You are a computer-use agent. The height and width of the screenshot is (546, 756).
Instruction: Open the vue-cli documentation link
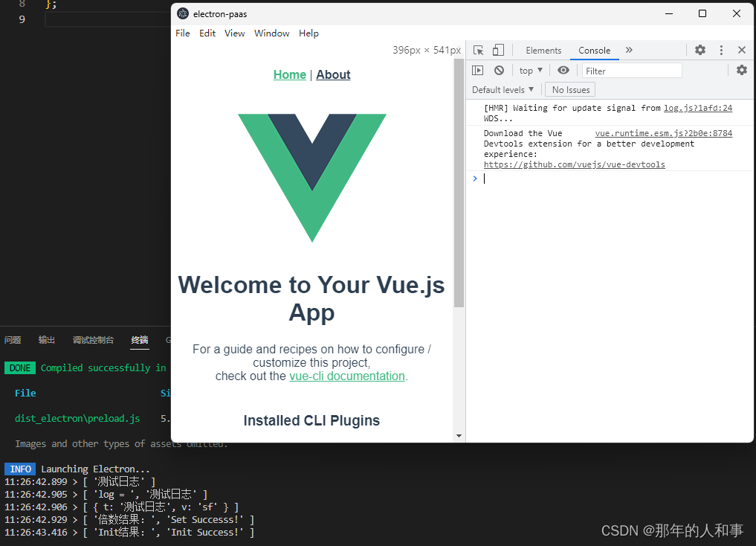coord(346,376)
